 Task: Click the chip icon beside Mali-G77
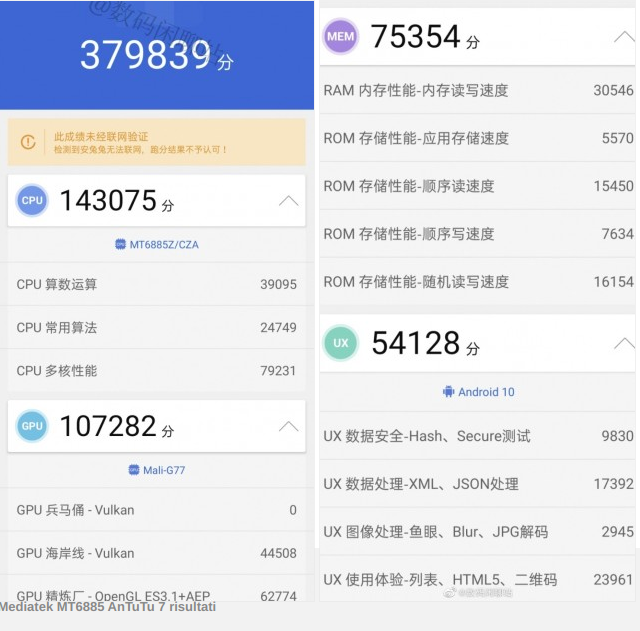click(x=134, y=470)
